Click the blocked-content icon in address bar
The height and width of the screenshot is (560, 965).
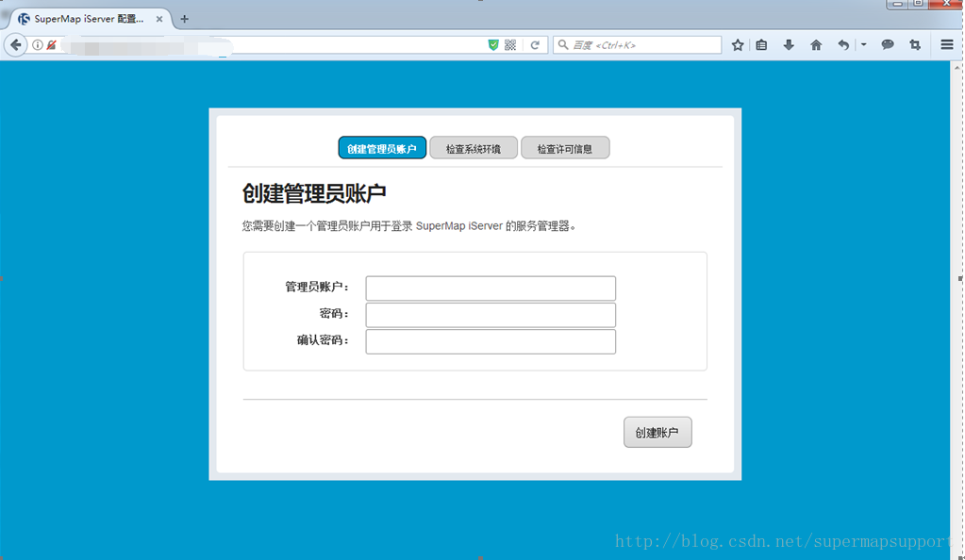pyautogui.click(x=52, y=45)
